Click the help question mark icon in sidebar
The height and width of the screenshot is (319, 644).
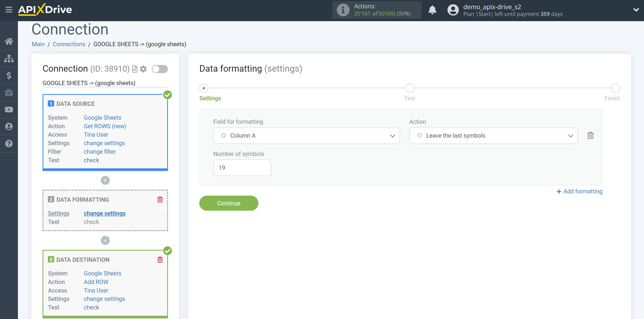pyautogui.click(x=9, y=143)
